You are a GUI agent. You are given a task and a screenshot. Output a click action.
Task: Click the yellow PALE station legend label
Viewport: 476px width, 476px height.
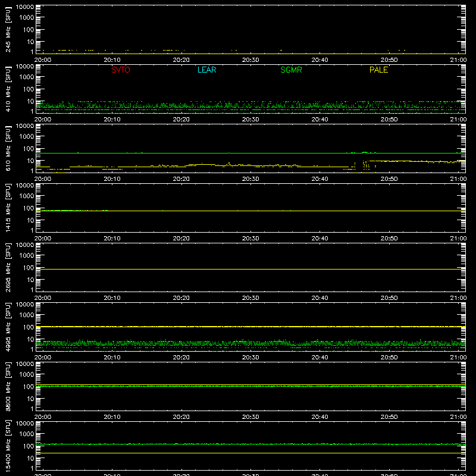(x=378, y=70)
